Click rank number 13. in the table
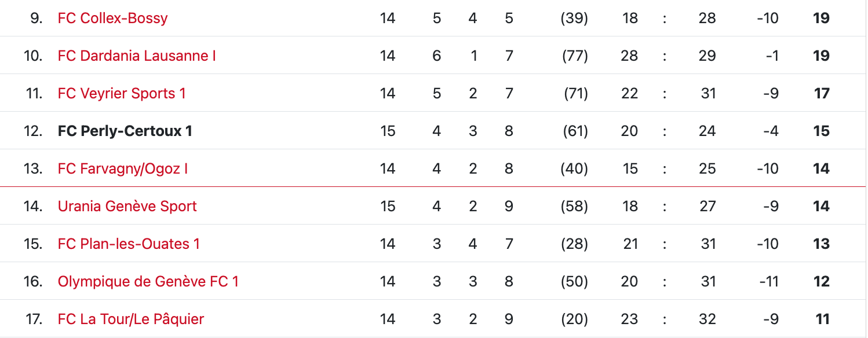This screenshot has height=338, width=868. 34,168
